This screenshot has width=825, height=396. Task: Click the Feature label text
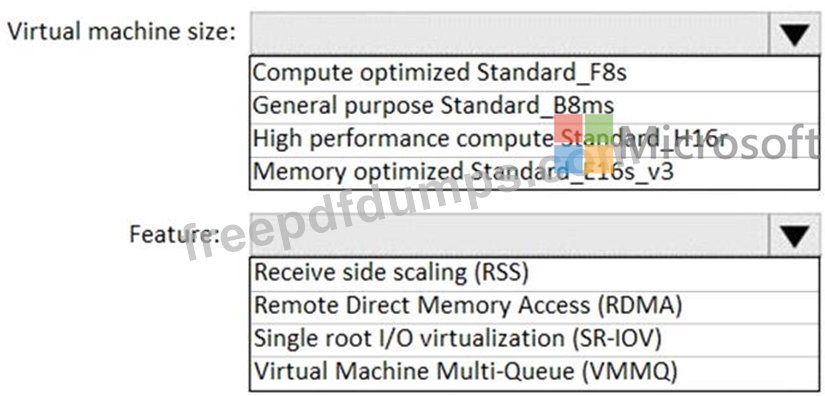pyautogui.click(x=175, y=234)
